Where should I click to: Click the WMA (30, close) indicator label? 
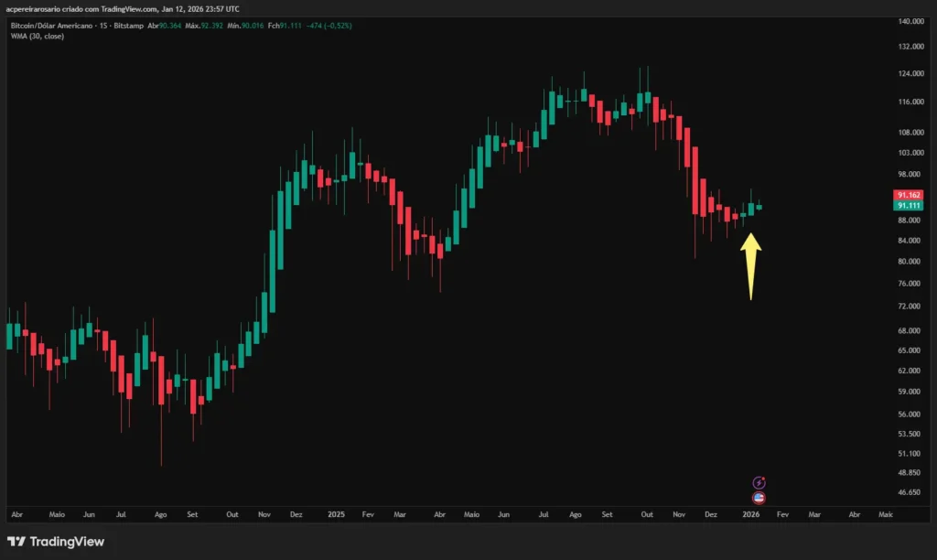(x=36, y=37)
